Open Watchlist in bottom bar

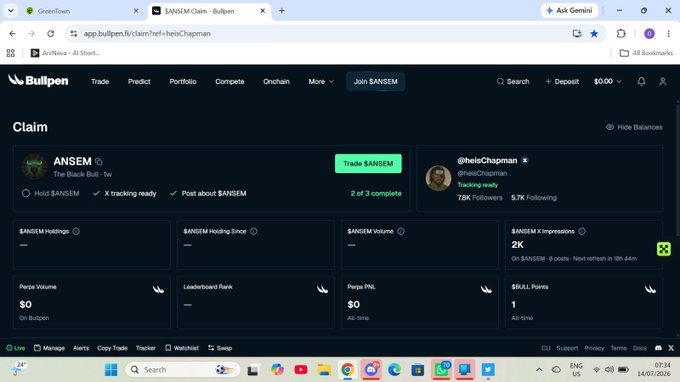pos(182,348)
